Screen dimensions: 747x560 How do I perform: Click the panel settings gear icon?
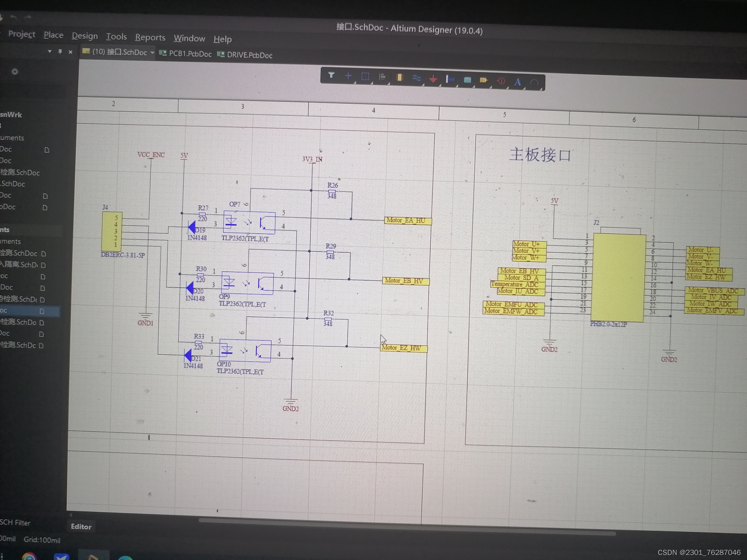[15, 72]
